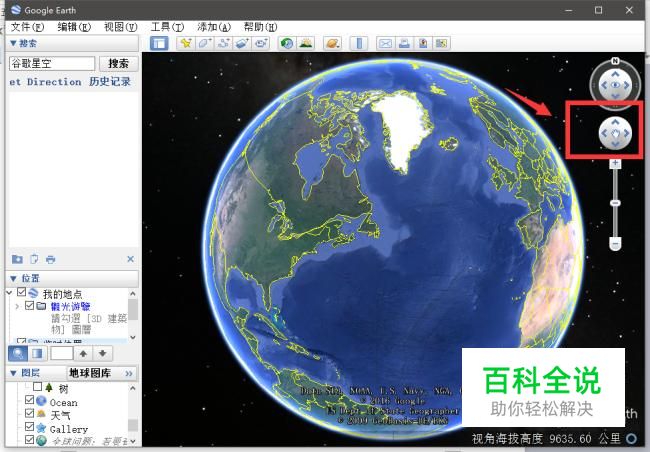This screenshot has height=452, width=650.
Task: Move selected place down with the arrow
Action: click(x=102, y=353)
